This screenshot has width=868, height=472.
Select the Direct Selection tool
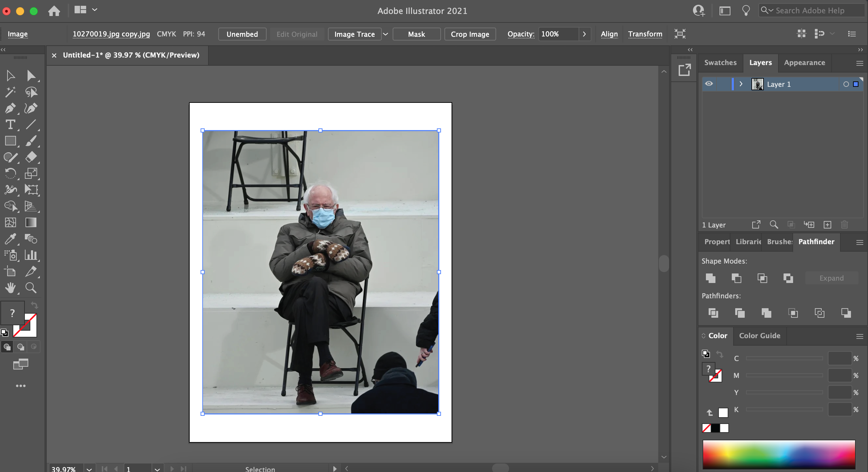point(31,75)
